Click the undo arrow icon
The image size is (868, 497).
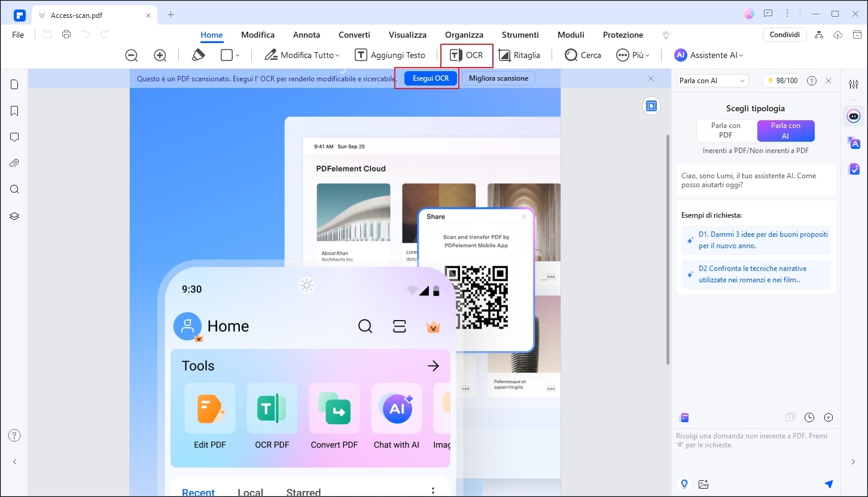pos(86,35)
